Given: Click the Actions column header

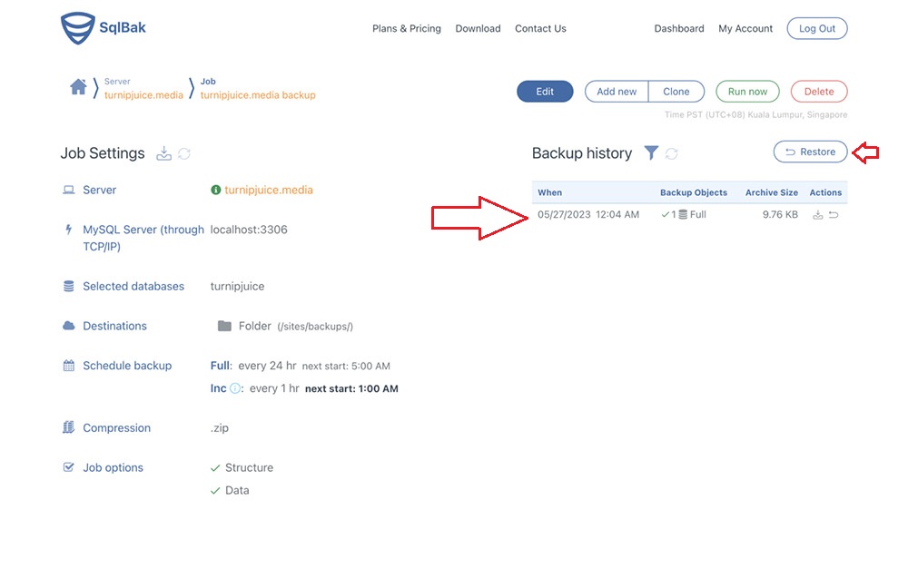Looking at the screenshot, I should click(x=825, y=192).
